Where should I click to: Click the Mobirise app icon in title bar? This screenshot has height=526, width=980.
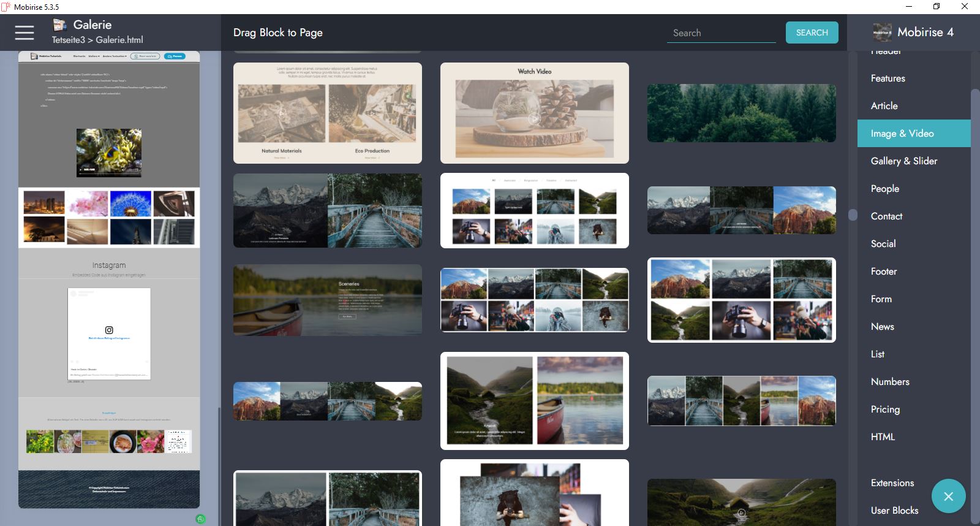tap(6, 7)
